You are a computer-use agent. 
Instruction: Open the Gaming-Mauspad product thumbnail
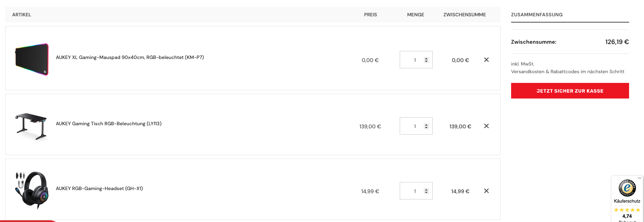(32, 59)
